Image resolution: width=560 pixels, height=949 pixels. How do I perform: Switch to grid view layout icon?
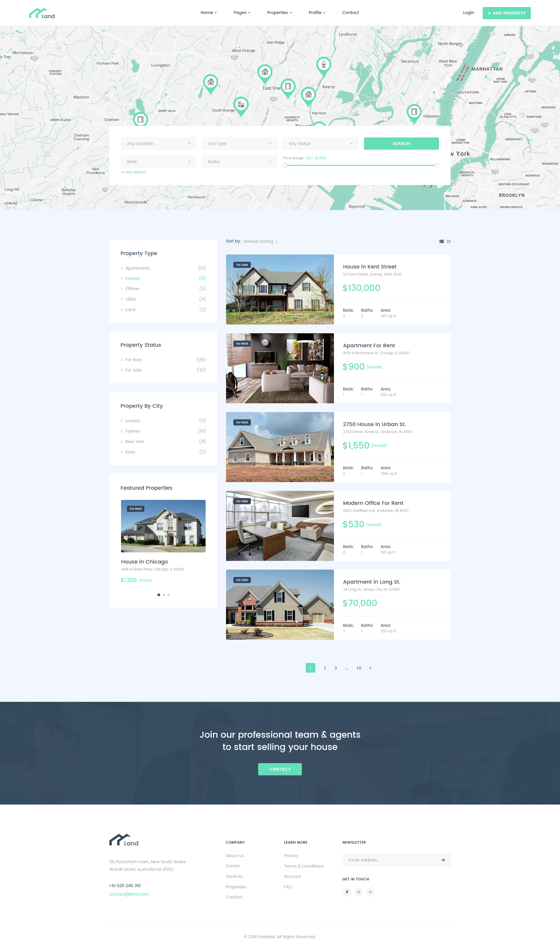click(449, 242)
